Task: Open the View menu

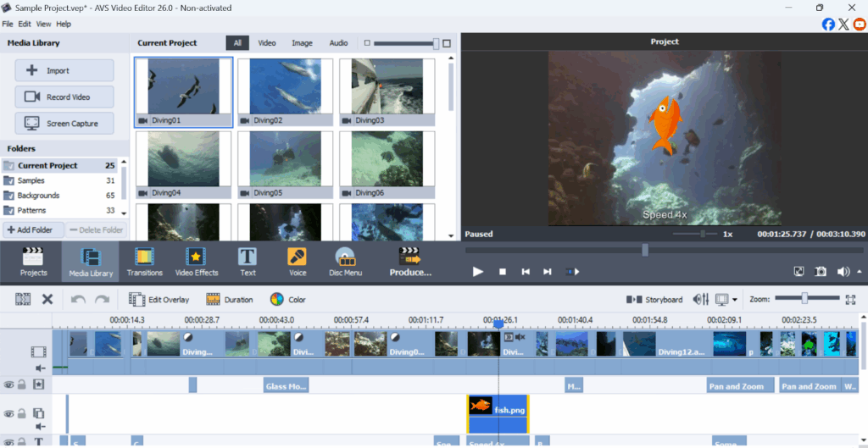Action: pyautogui.click(x=44, y=25)
